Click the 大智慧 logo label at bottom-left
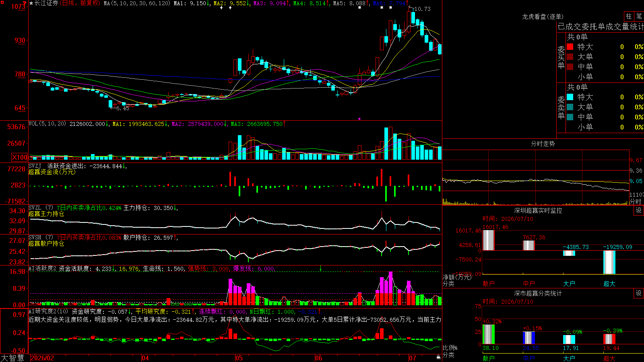 pyautogui.click(x=12, y=358)
